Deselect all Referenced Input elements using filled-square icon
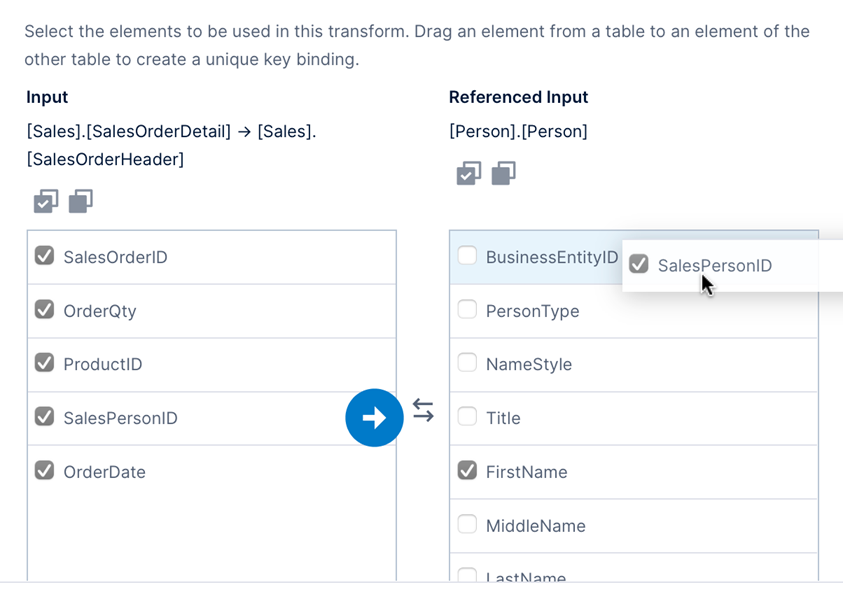The height and width of the screenshot is (599, 843). 503,173
